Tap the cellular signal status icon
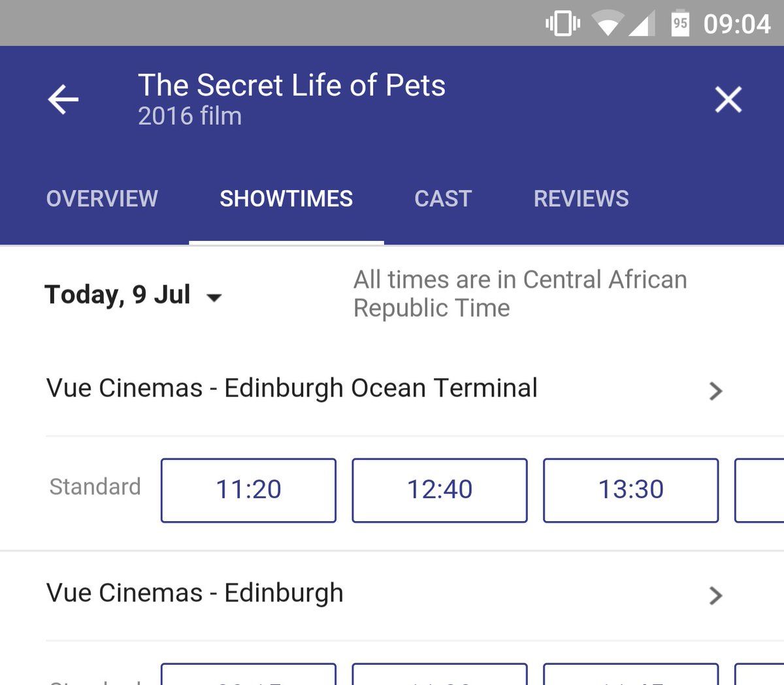Screen dimensions: 784x685 [x=642, y=25]
